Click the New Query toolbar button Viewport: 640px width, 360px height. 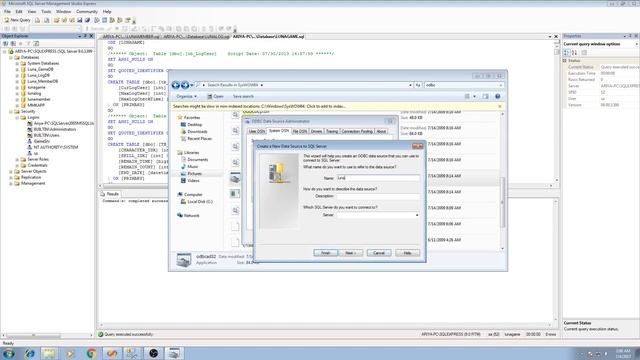17,20
